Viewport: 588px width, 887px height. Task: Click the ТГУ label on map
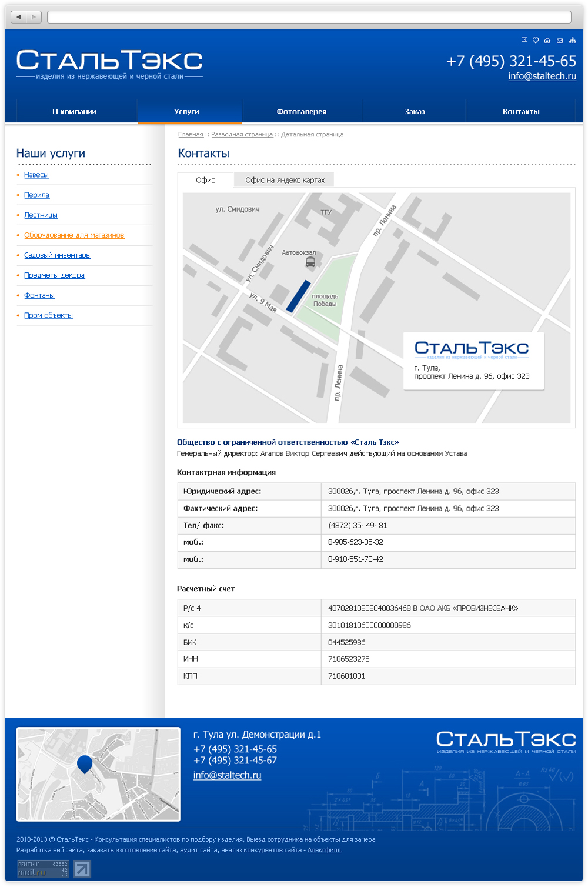pos(326,212)
